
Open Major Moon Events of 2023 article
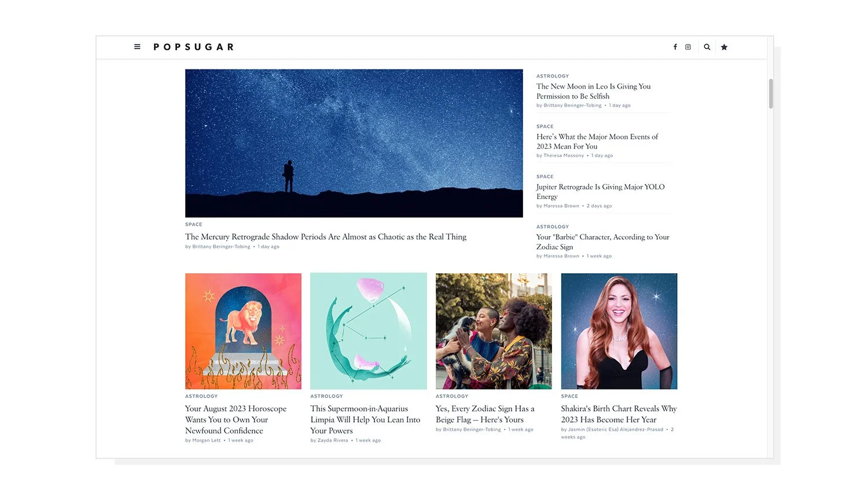597,142
